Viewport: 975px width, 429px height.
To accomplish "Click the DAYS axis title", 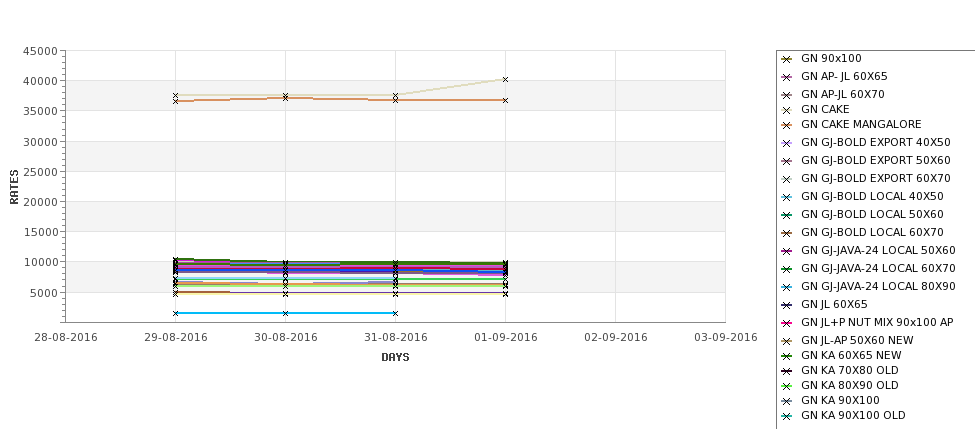I will 395,358.
